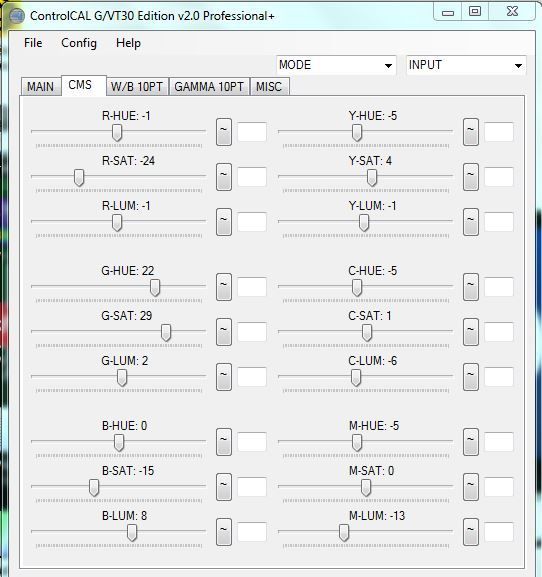Click the input field beside B-LUM
Viewport: 542px width, 577px height.
(252, 531)
